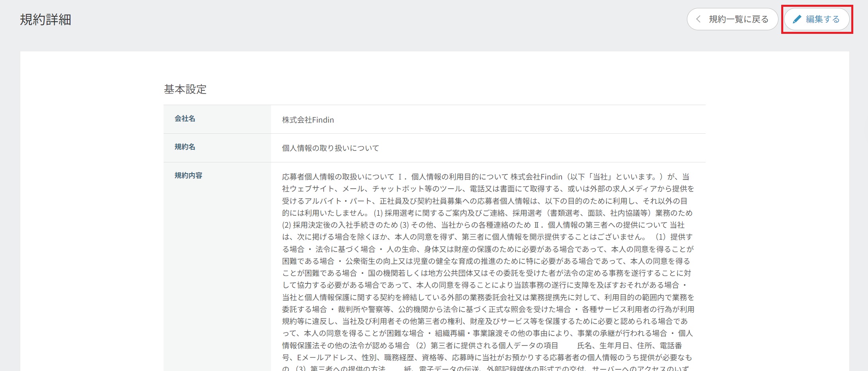Click the company name value 株式会社Findin
868x371 pixels.
coord(308,120)
